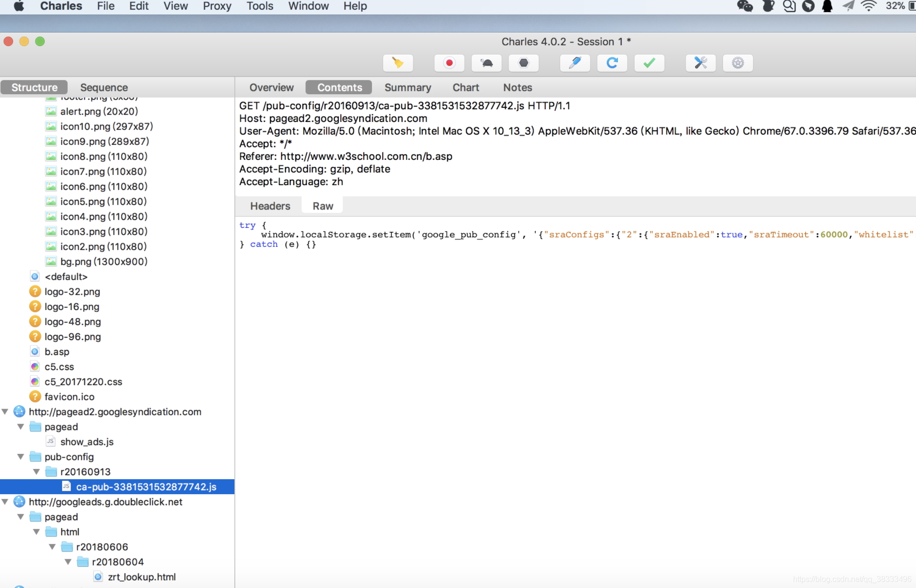
Task: Open the Notes tab
Action: (x=517, y=87)
